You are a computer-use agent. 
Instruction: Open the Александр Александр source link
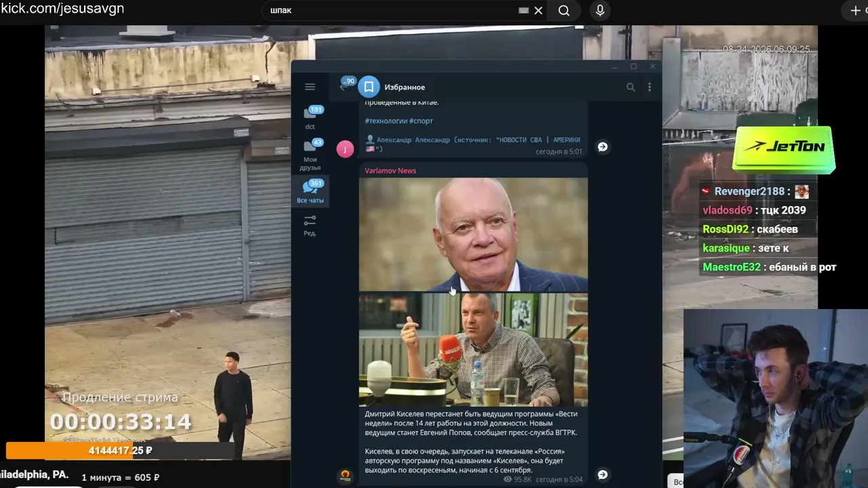473,144
